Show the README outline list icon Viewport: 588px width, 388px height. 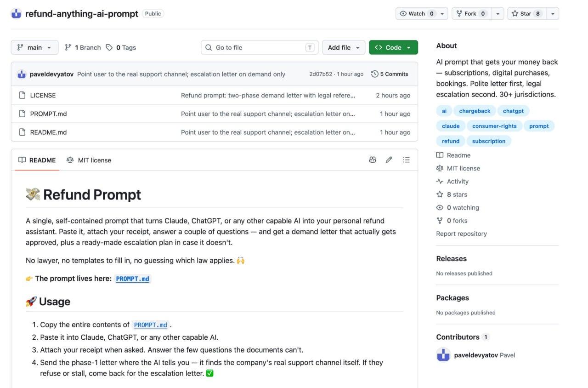(x=406, y=160)
